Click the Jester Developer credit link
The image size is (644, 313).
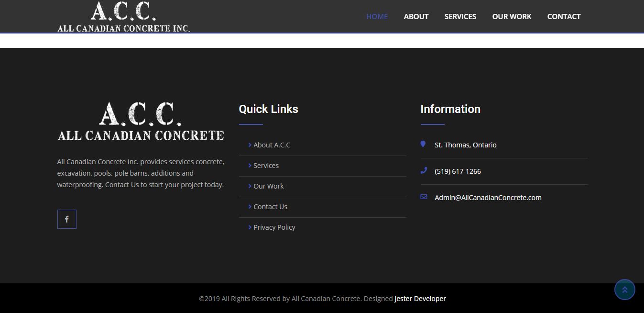pyautogui.click(x=420, y=299)
